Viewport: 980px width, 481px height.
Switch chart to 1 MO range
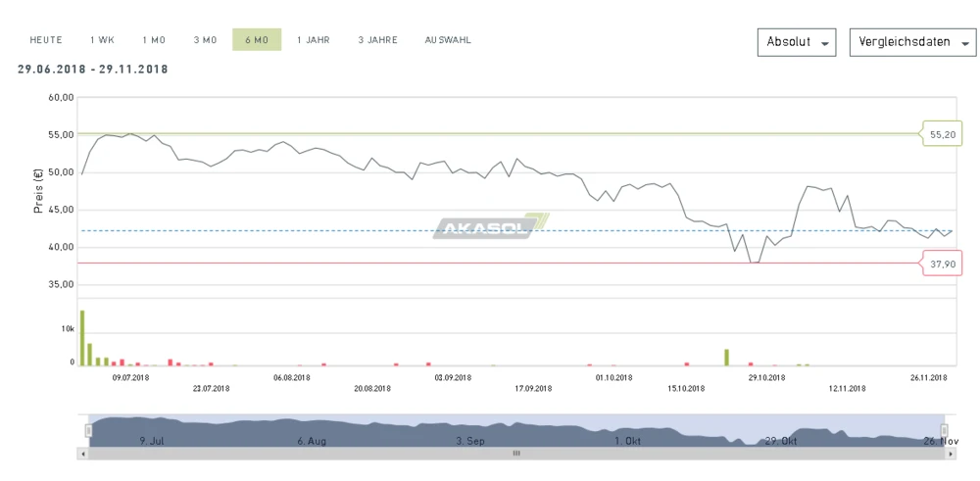[154, 40]
